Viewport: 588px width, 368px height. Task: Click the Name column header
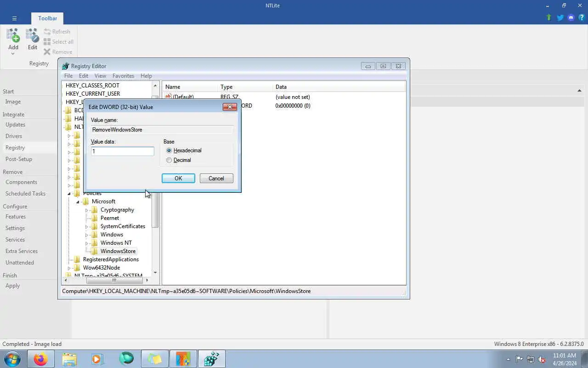(190, 87)
